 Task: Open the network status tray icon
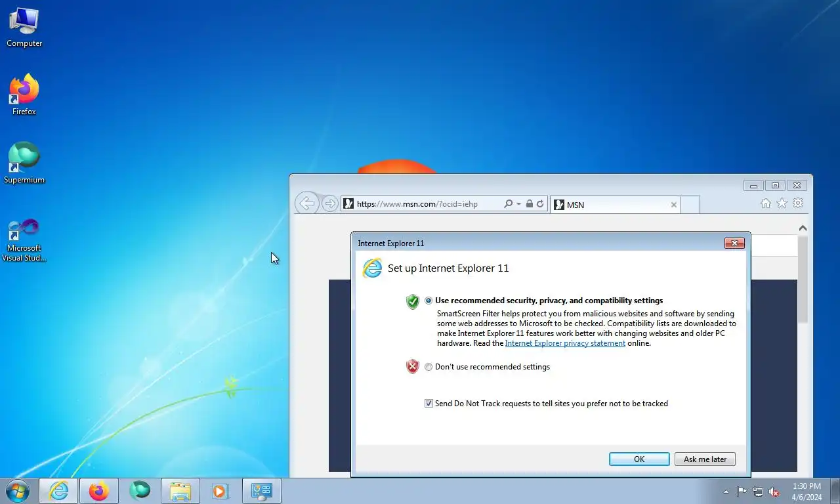758,492
